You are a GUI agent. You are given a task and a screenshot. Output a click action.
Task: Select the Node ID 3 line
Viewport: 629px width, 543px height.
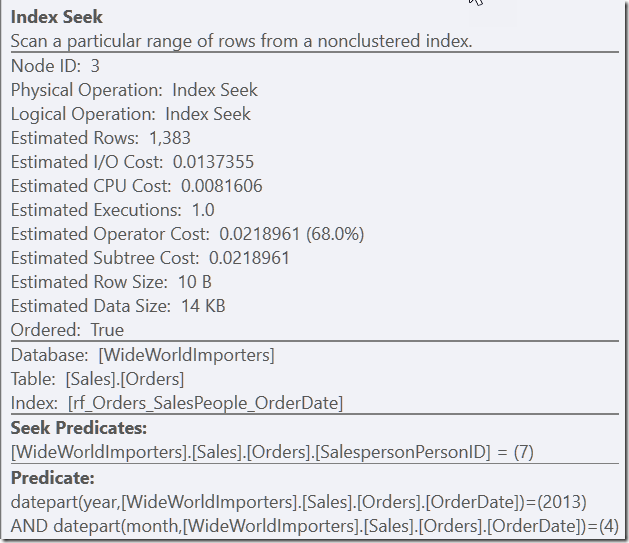(x=55, y=66)
